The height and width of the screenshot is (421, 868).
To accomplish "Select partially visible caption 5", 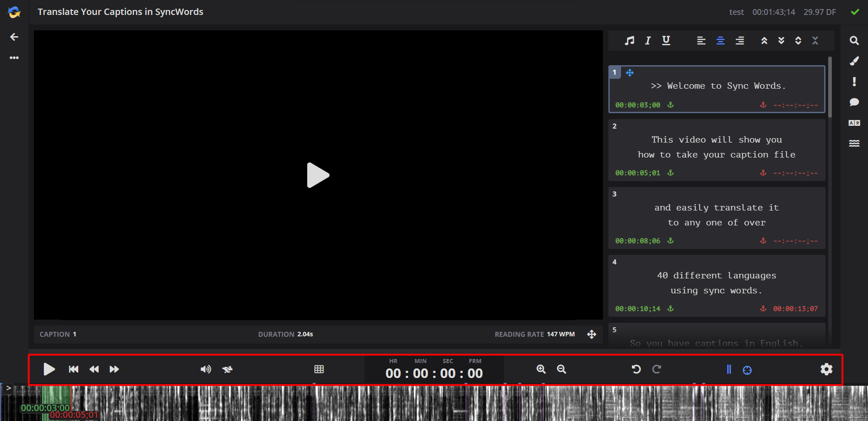I will point(717,335).
